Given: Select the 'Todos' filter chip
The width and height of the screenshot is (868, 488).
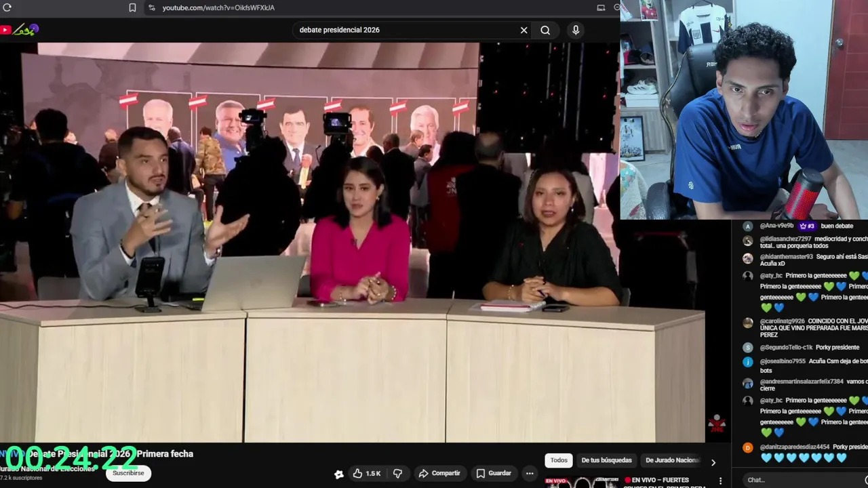Looking at the screenshot, I should (x=559, y=460).
